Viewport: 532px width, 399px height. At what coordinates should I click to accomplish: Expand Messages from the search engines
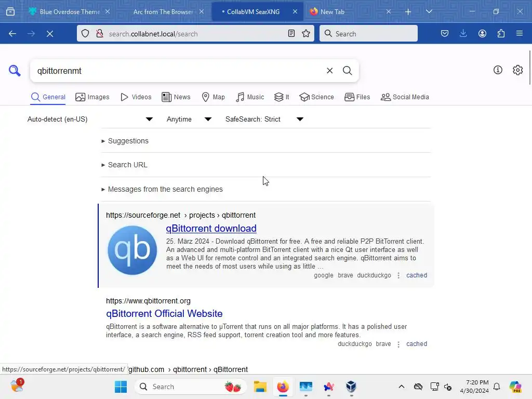(162, 189)
